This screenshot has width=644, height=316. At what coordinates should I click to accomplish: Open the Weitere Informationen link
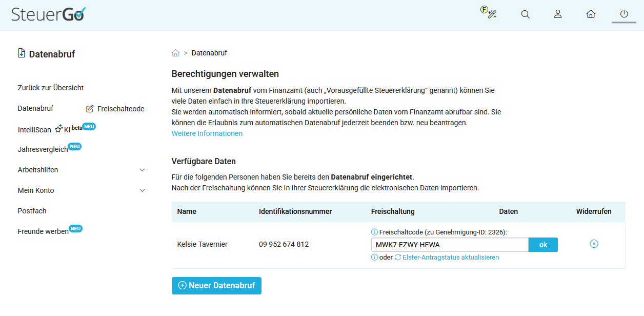pyautogui.click(x=207, y=133)
